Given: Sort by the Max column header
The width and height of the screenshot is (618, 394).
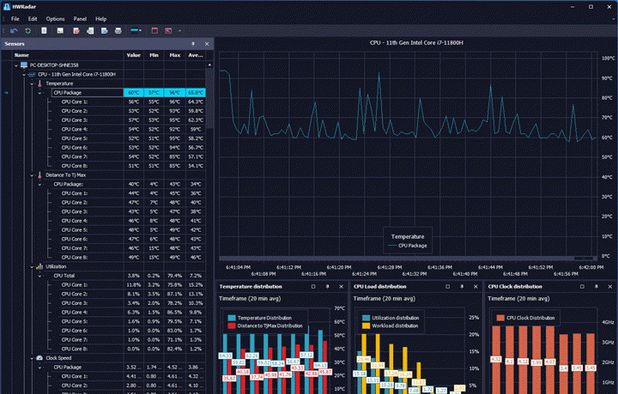Looking at the screenshot, I should click(175, 55).
